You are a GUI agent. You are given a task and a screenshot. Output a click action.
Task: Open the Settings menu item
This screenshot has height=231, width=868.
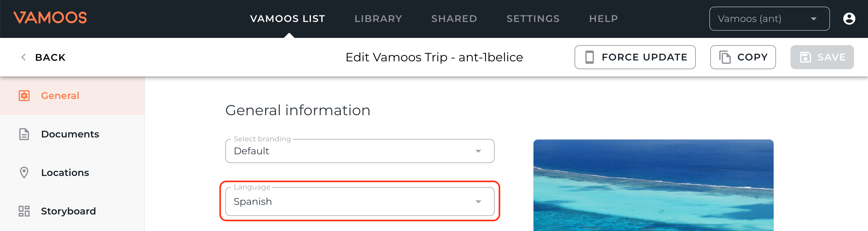(x=533, y=19)
